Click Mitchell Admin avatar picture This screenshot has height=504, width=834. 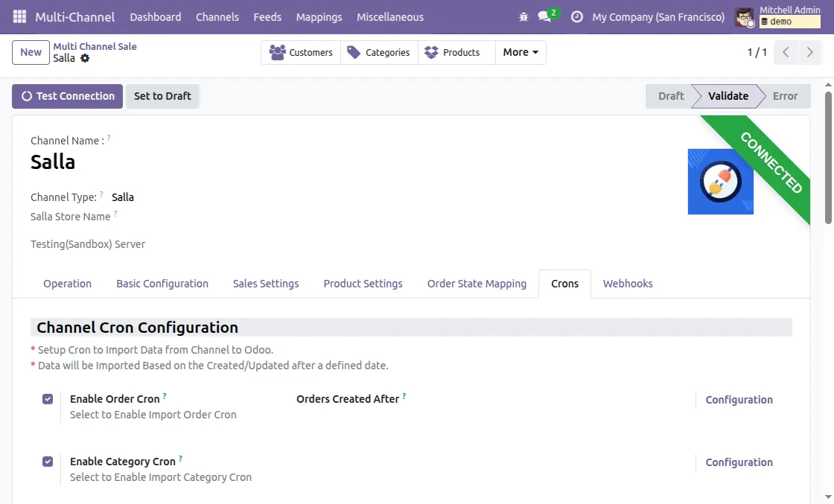[x=745, y=17]
